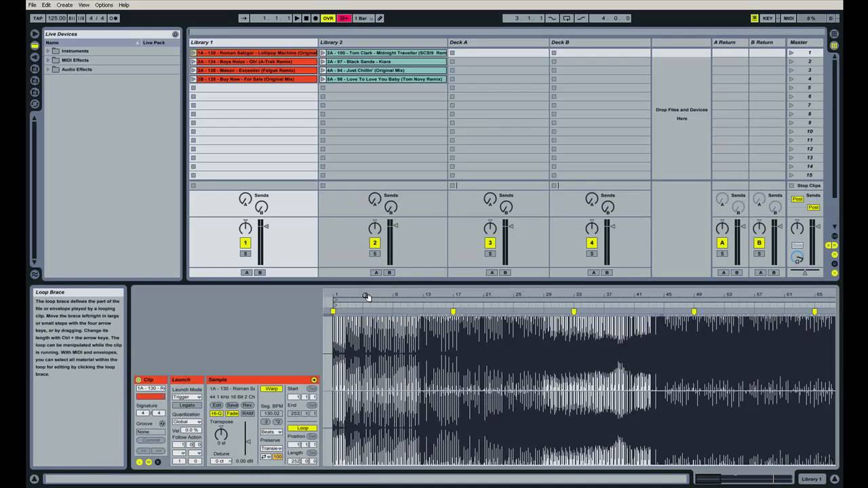Click the Punch-Out switch icon
868x488 pixels.
click(x=581, y=18)
